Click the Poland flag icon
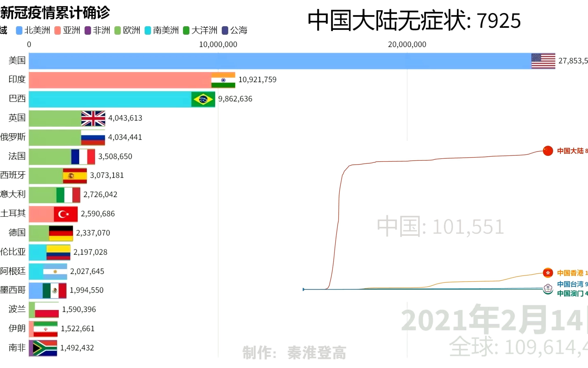This screenshot has width=588, height=368. 47,310
